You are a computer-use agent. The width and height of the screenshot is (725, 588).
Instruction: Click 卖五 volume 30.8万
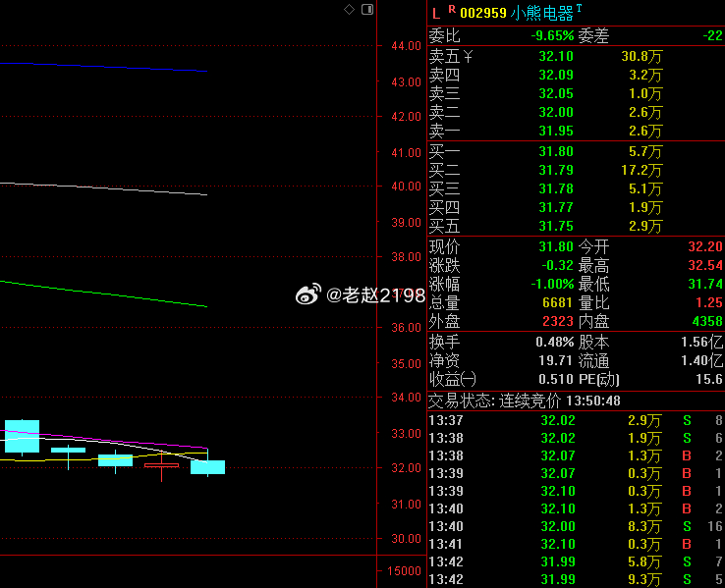tap(641, 56)
